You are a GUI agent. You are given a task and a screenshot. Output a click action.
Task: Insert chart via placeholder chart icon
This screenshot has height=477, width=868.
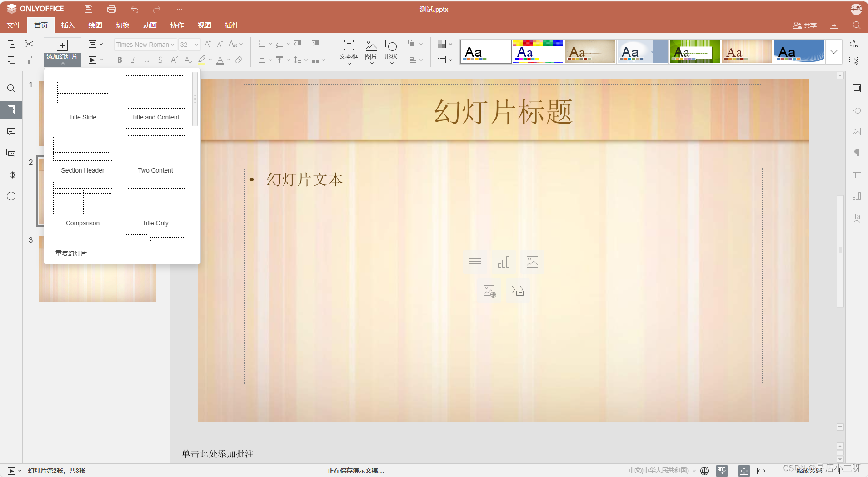coord(504,262)
